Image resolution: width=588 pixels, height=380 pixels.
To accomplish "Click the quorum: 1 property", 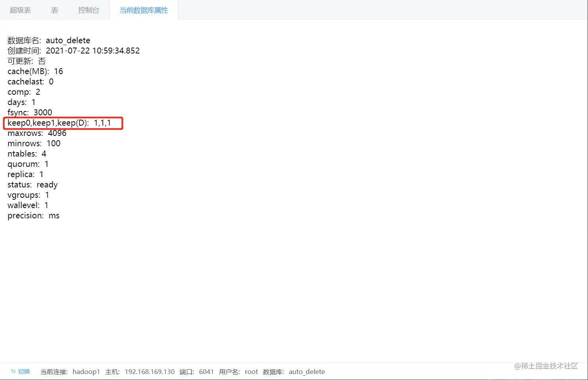I will tap(28, 164).
